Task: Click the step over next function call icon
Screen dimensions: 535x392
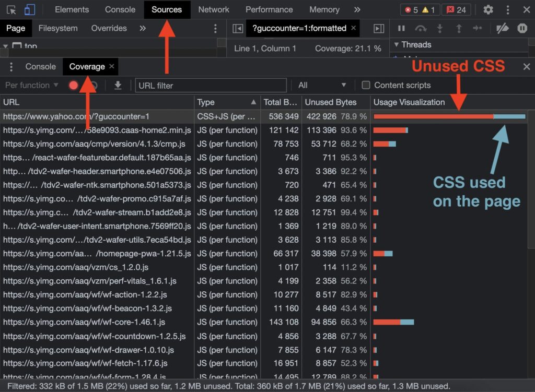Action: point(421,29)
